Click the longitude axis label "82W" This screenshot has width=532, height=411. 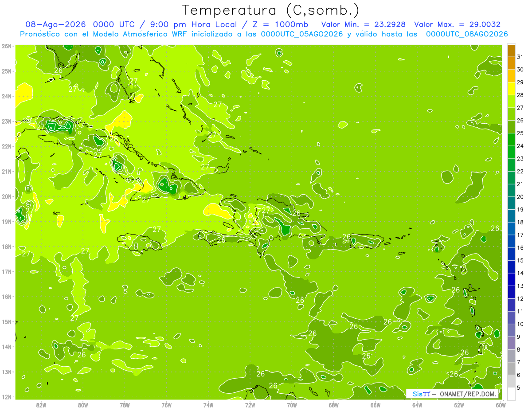click(x=41, y=405)
